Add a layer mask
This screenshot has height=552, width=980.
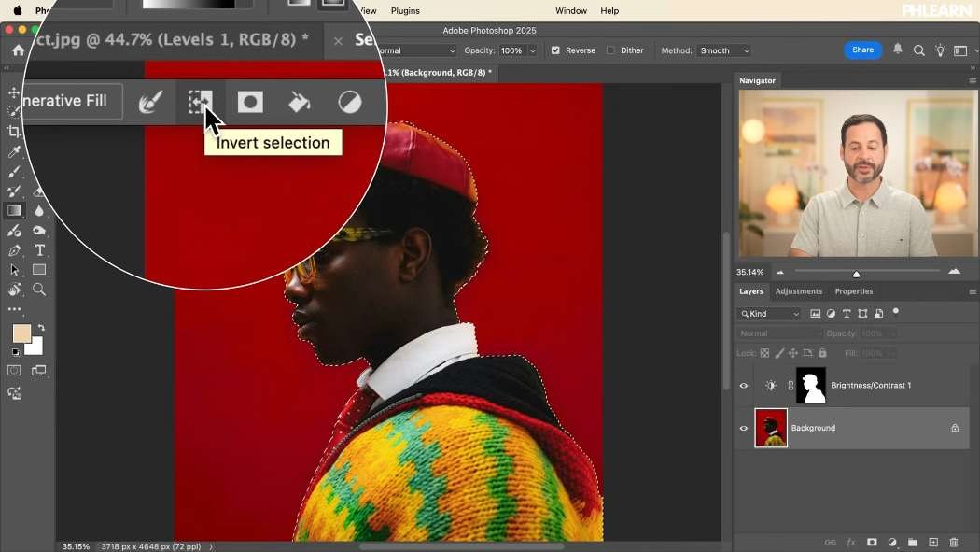872,542
